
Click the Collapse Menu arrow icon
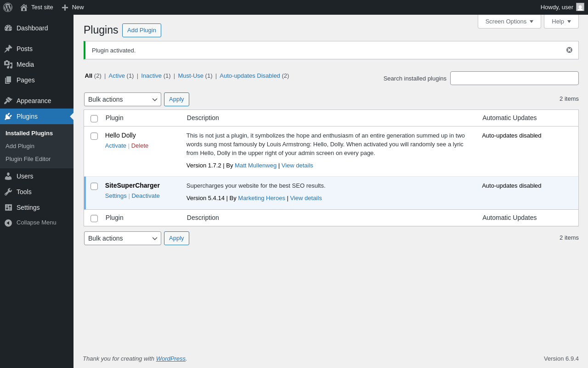click(8, 223)
